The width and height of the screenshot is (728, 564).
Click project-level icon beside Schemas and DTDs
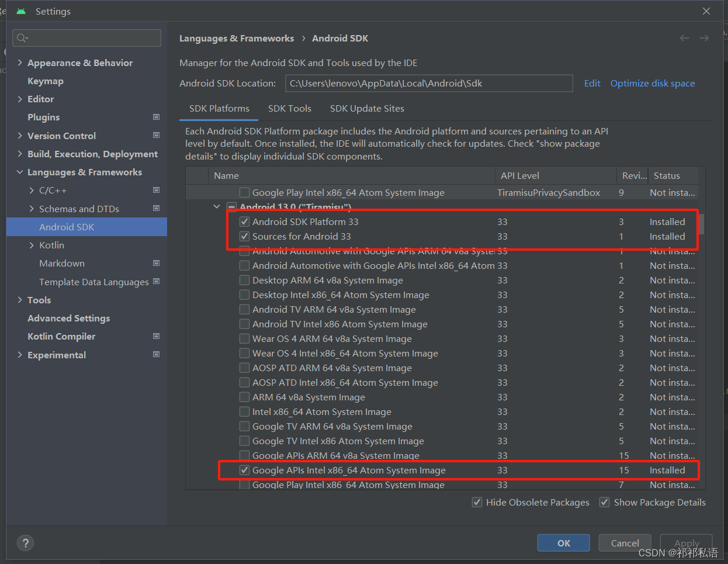(x=156, y=208)
